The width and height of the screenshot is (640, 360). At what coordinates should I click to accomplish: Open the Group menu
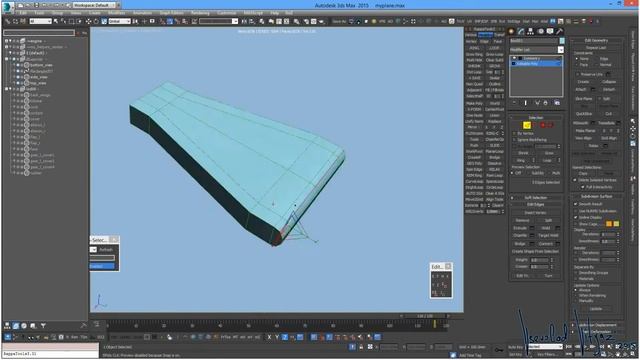click(x=58, y=13)
